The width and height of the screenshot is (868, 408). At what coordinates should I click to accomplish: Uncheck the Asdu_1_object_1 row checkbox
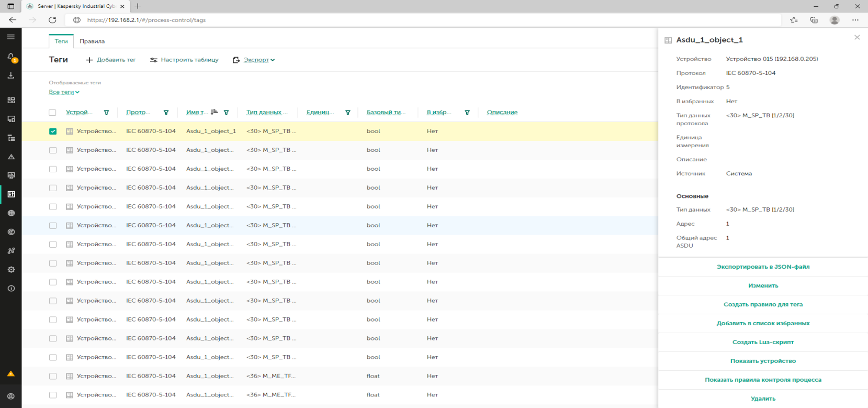coord(53,131)
